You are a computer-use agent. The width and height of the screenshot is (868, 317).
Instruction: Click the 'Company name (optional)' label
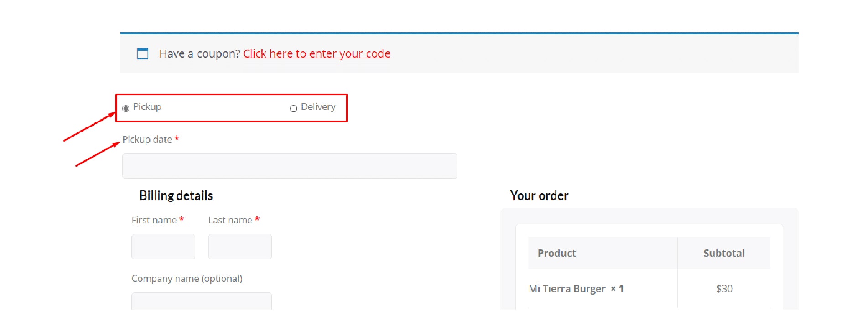187,279
